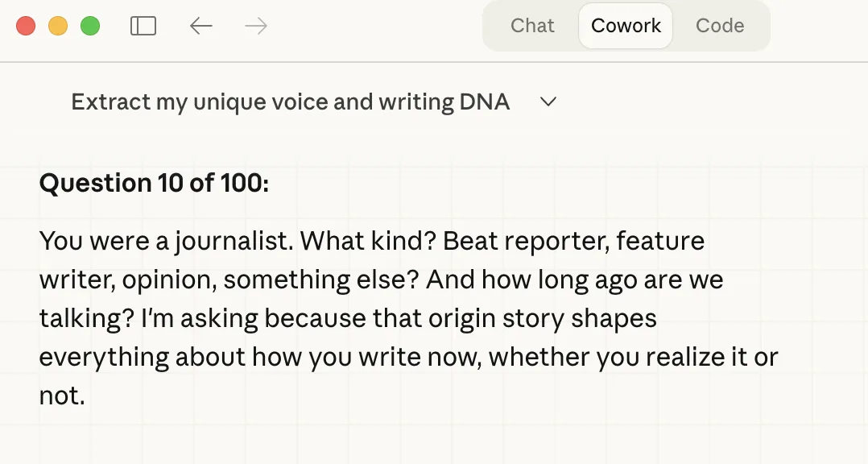Viewport: 868px width, 464px height.
Task: Click the "Question 10 of 100:" heading
Action: coord(154,183)
